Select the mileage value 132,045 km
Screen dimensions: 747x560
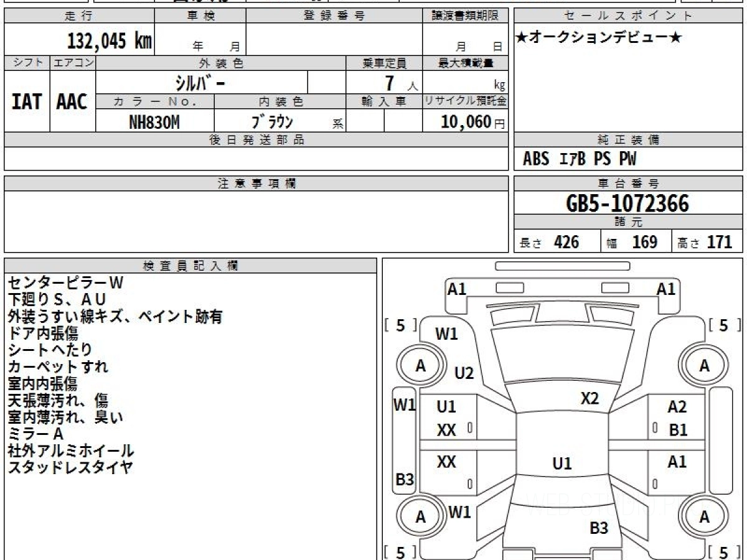tap(110, 41)
